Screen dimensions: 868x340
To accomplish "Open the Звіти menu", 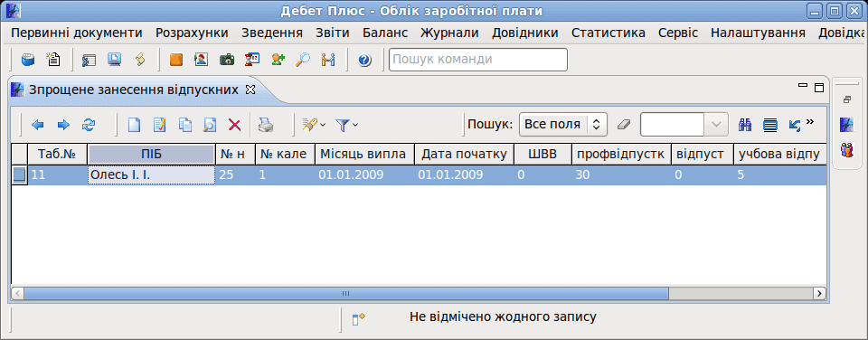I will coord(333,33).
